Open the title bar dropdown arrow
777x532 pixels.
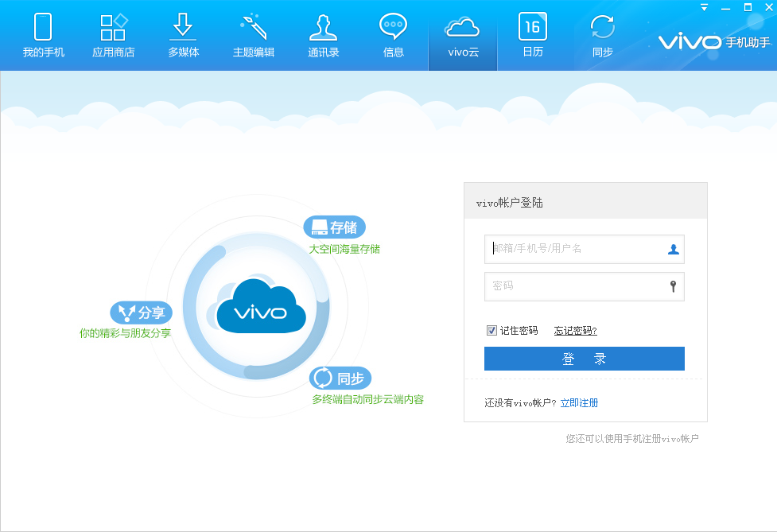pyautogui.click(x=702, y=7)
